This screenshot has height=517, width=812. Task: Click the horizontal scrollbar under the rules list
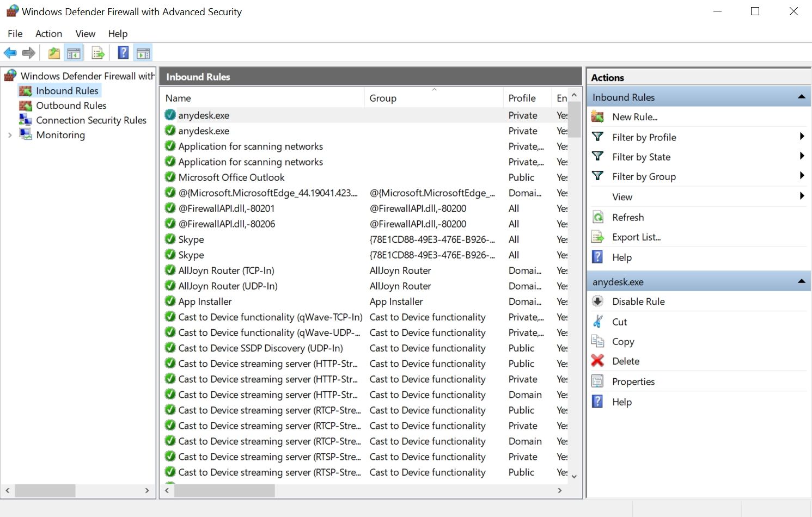[224, 491]
